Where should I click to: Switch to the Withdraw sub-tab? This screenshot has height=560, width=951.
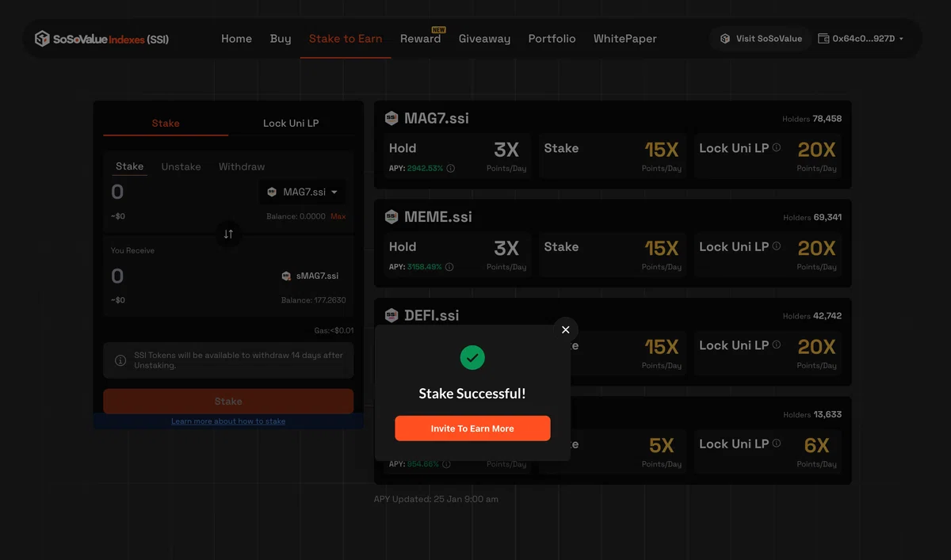[x=242, y=167]
